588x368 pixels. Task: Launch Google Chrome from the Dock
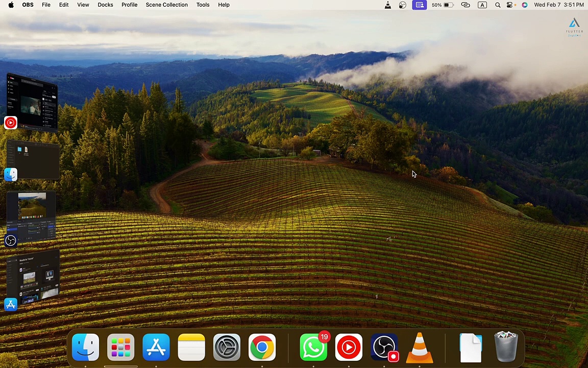[262, 348]
